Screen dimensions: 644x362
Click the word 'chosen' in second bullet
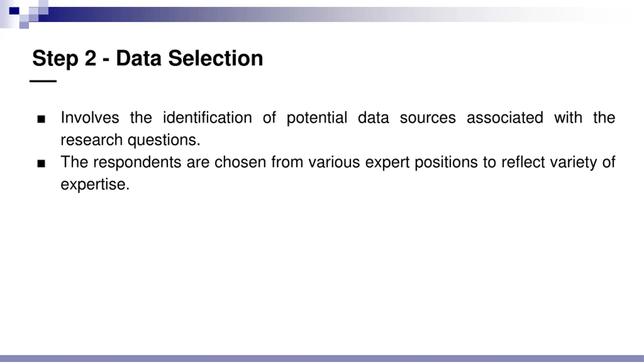(240, 162)
